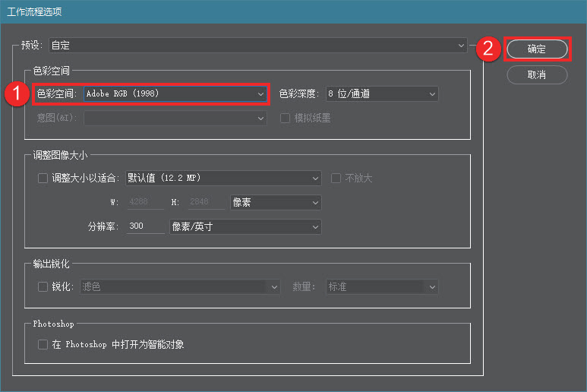Open the 像素 unit dropdown
Viewport: 587px width, 392px height.
(x=276, y=203)
